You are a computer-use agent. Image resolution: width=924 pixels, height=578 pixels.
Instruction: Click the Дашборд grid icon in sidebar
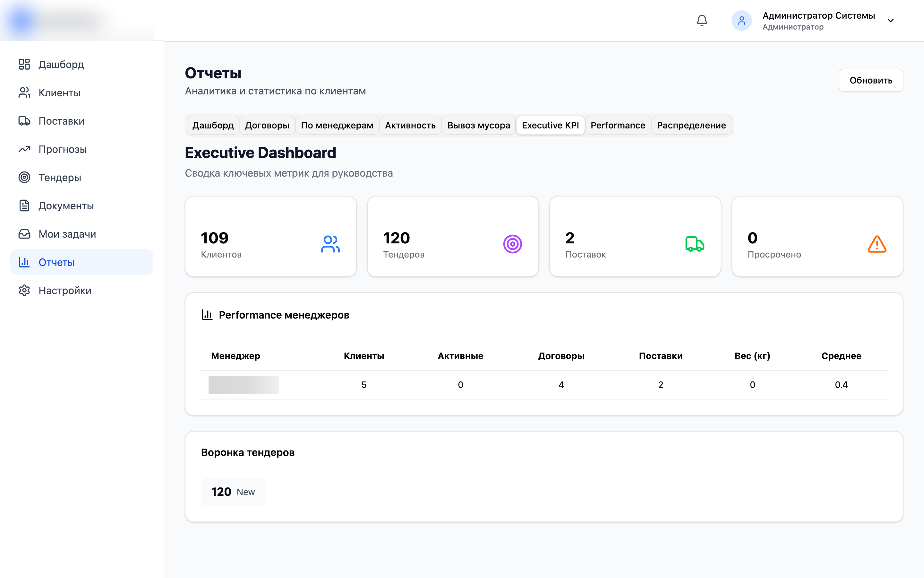tap(24, 64)
